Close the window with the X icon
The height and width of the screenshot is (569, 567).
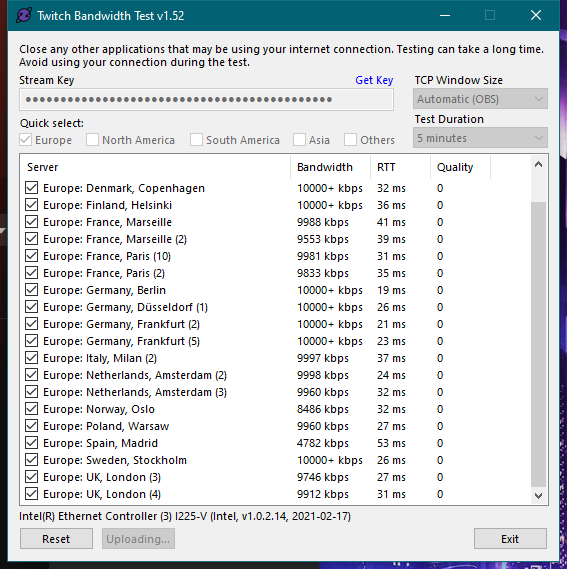[536, 16]
